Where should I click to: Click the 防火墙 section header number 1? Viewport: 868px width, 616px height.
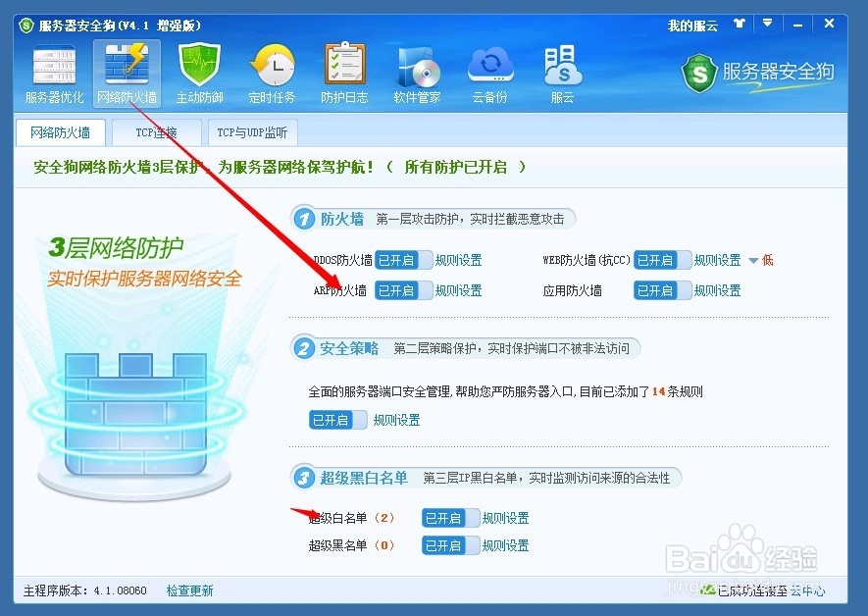tap(304, 219)
